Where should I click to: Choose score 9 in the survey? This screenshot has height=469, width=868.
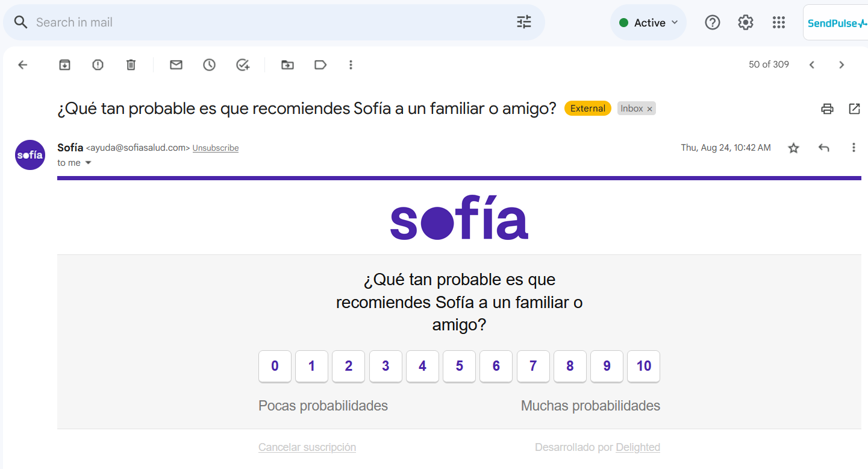(x=607, y=366)
